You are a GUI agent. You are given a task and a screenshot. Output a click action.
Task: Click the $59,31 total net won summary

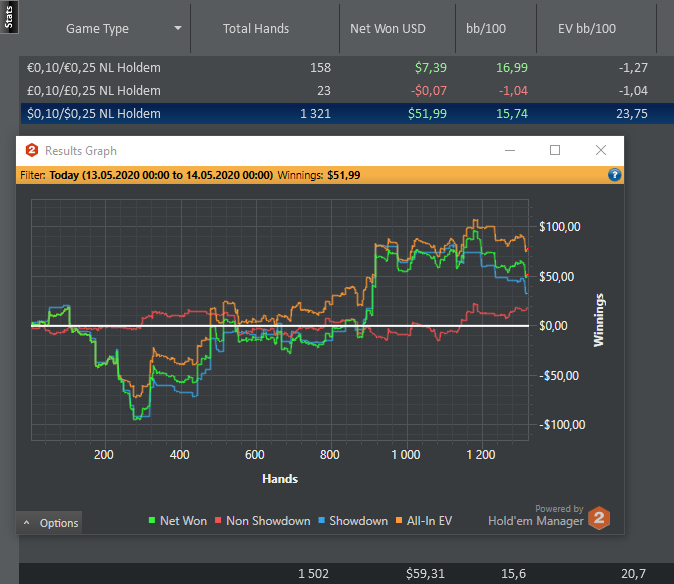425,574
